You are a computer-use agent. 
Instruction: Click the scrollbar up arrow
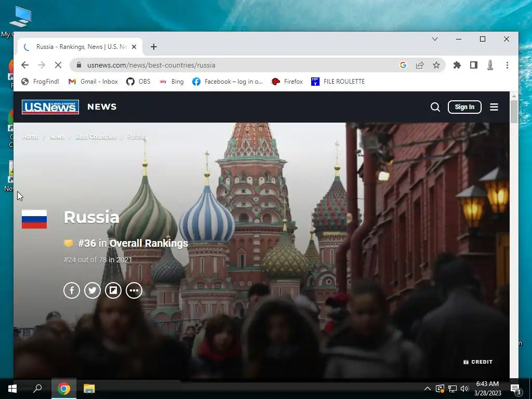pyautogui.click(x=514, y=96)
